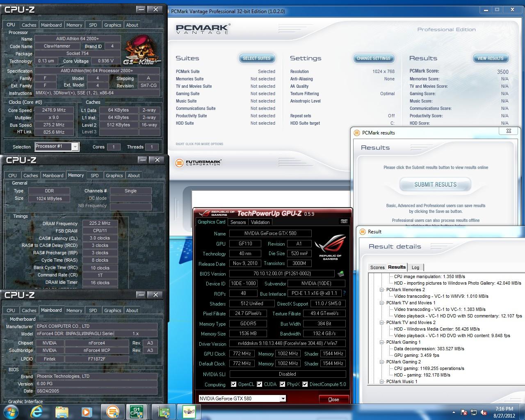The image size is (525, 420).
Task: Minimize the Memory CPU-Z window
Action: (142, 160)
